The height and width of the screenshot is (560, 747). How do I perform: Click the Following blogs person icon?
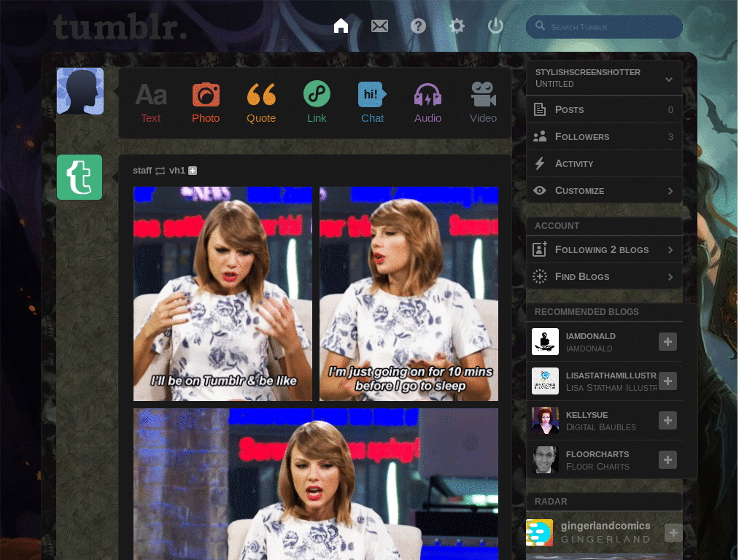point(539,249)
